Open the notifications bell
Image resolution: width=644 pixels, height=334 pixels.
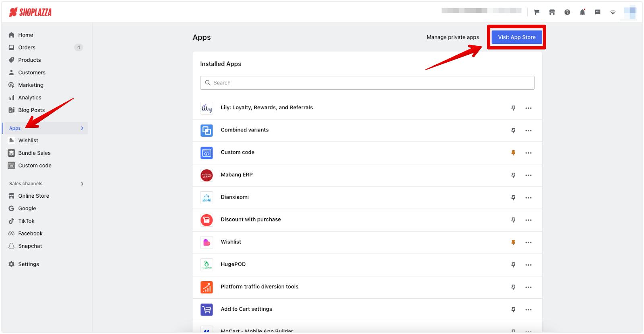[x=582, y=12]
